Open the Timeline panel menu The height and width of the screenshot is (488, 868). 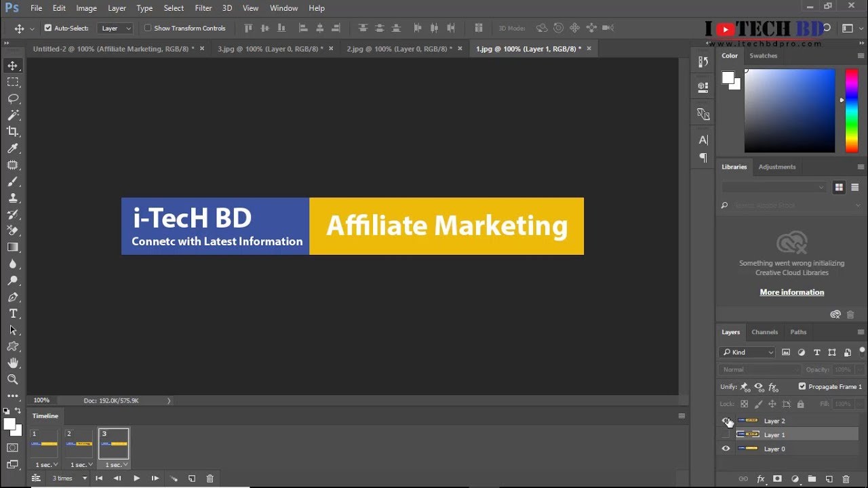click(x=682, y=416)
